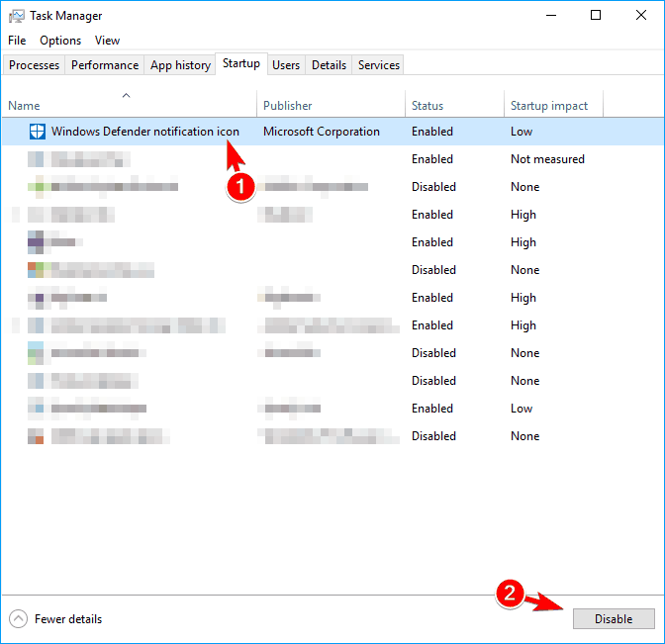Sort by the Publisher column header
This screenshot has height=644, width=665.
(331, 103)
